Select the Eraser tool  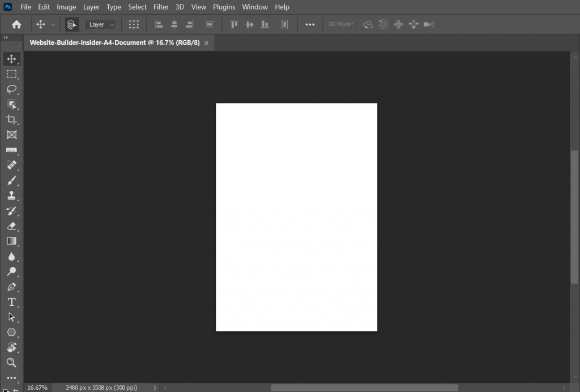coord(12,226)
